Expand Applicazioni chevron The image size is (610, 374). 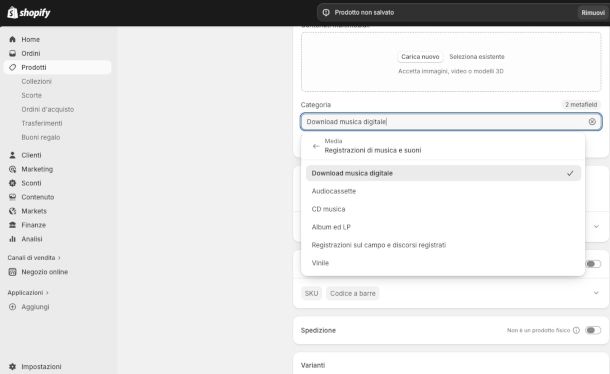(x=47, y=293)
